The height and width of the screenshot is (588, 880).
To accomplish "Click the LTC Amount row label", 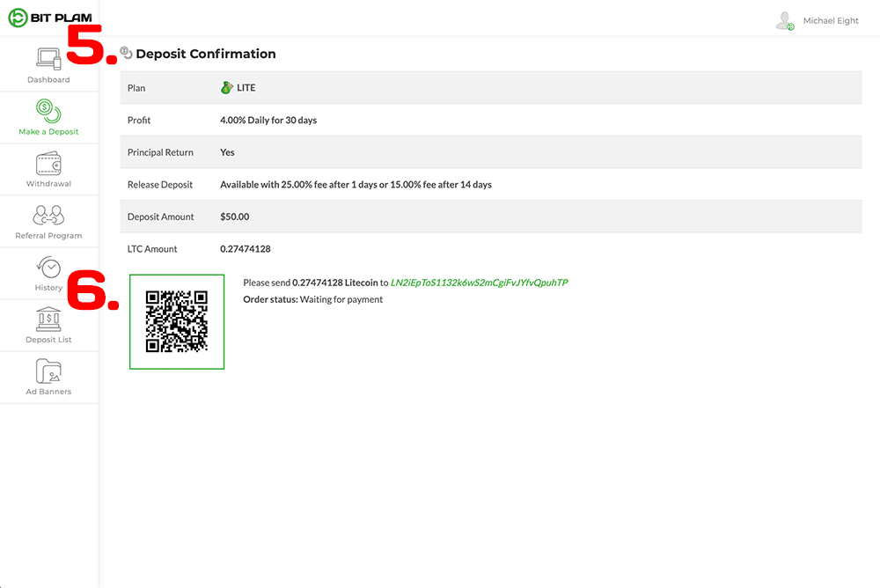I will [x=152, y=249].
